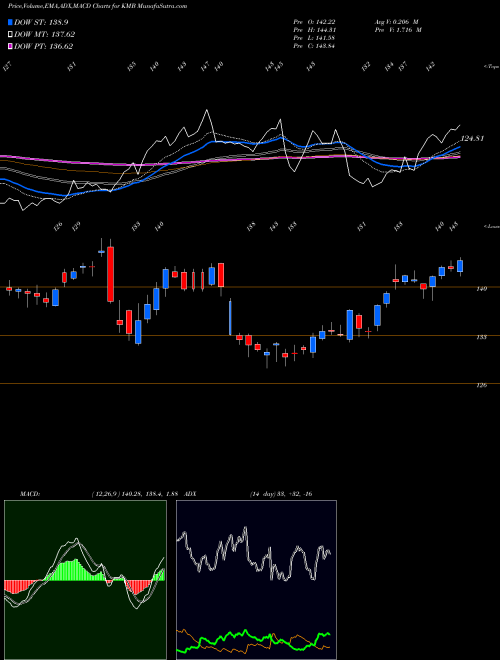The width and height of the screenshot is (500, 660).
Task: Select the 'DOW MT: 137.62' legend text
Action: point(45,34)
